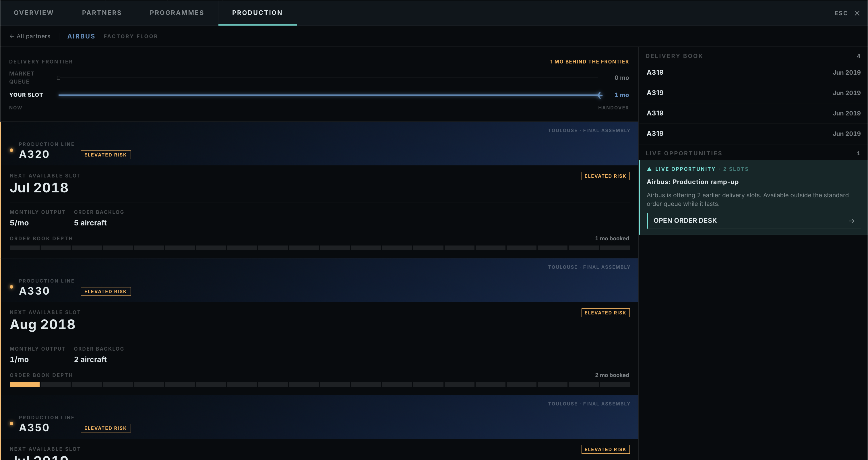Click the orange status dot beside A320
Image resolution: width=868 pixels, height=460 pixels.
11,150
